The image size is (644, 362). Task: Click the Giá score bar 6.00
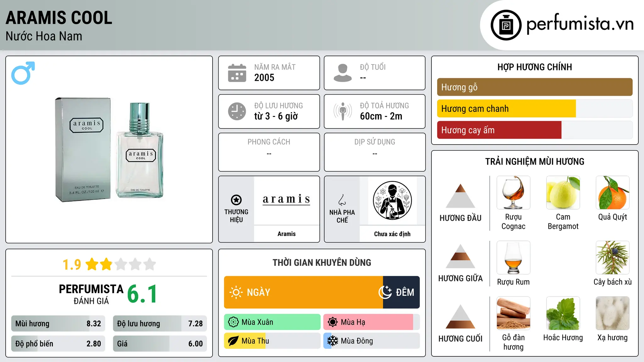(160, 344)
